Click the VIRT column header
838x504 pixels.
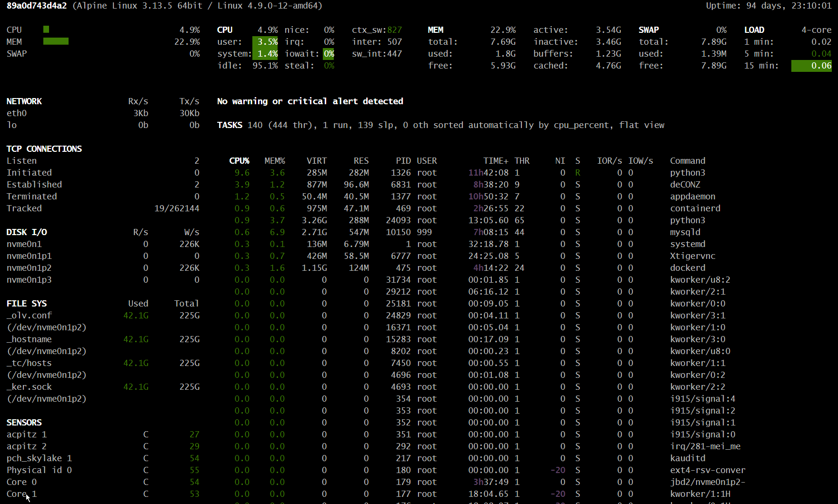point(317,161)
